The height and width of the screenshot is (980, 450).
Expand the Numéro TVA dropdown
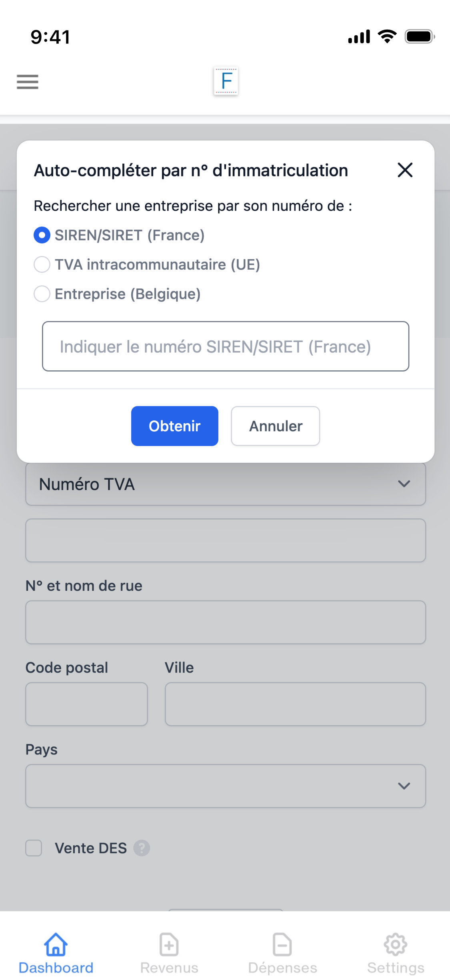225,484
